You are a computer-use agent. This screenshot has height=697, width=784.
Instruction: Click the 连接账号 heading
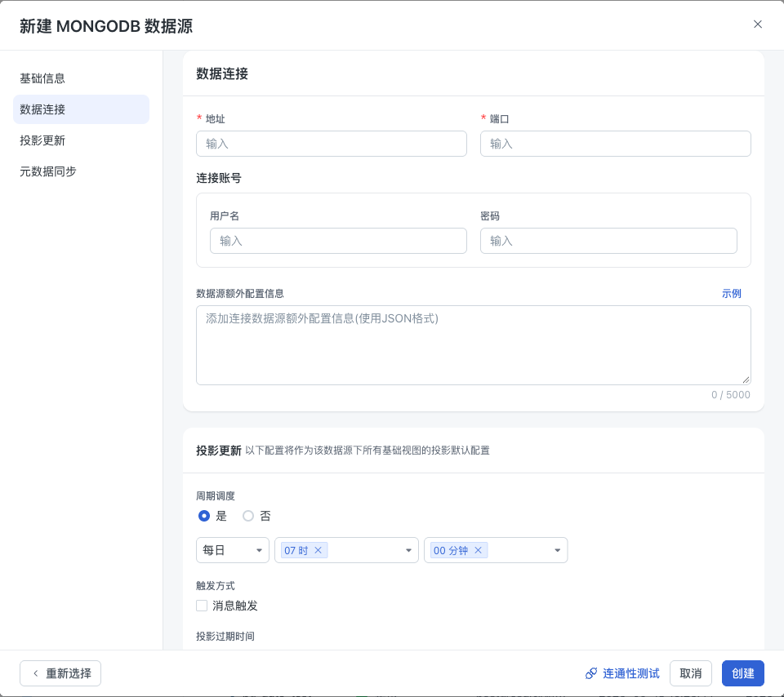coord(219,178)
